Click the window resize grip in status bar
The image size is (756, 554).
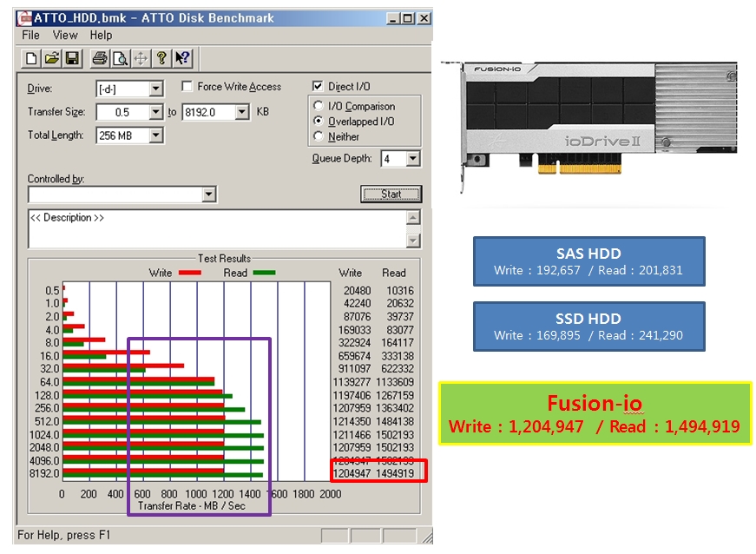tap(427, 537)
